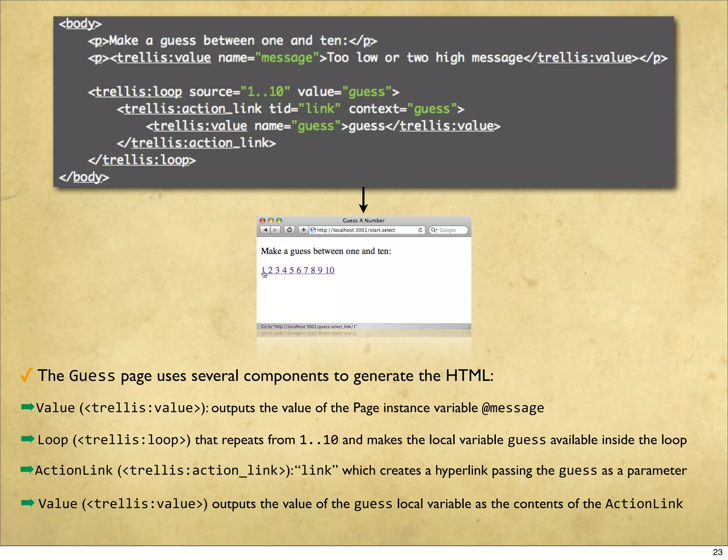This screenshot has width=728, height=560.
Task: Click the bullet starting "ActionLink (<trellis:action_link>)"
Action: coord(361,470)
